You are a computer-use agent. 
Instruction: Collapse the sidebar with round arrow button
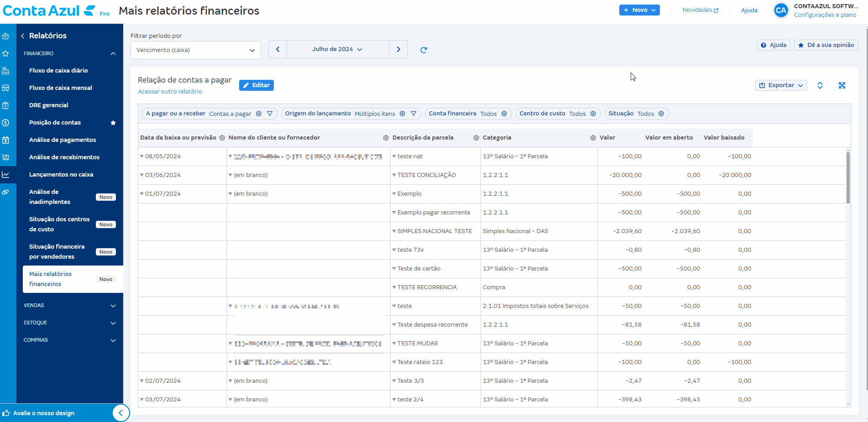point(120,413)
